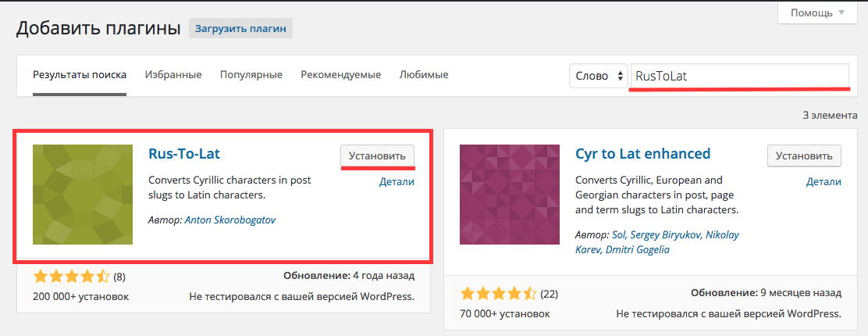Click the 3 элемента results count
Image resolution: width=868 pixels, height=336 pixels.
(830, 116)
